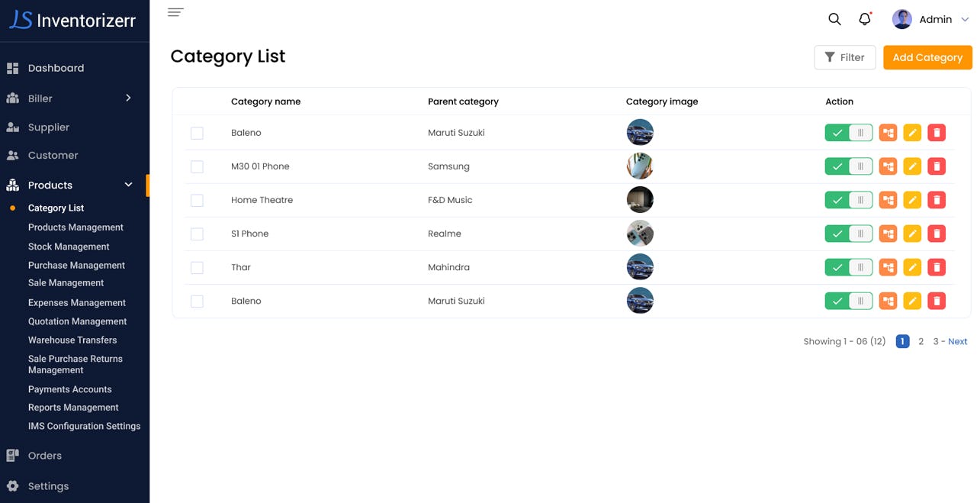
Task: Click the search magnifier icon
Action: coord(834,19)
